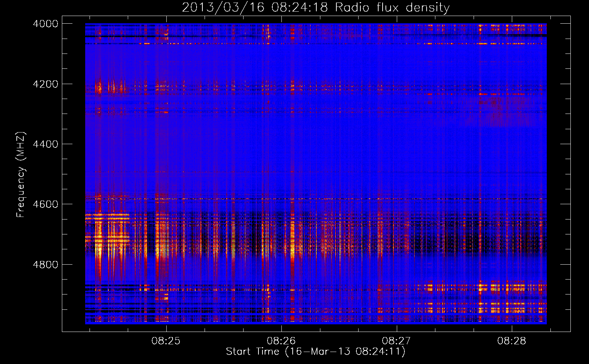Select the 4200 frequency axis label
The height and width of the screenshot is (364, 589).
(46, 84)
